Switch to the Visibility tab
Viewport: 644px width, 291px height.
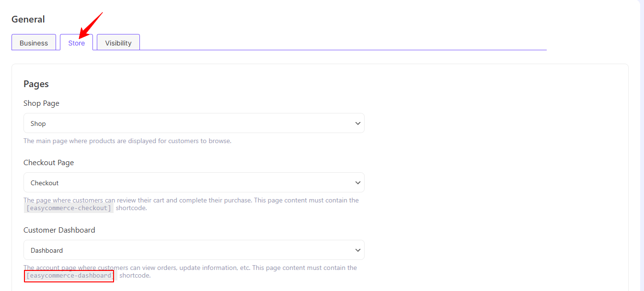pos(118,43)
